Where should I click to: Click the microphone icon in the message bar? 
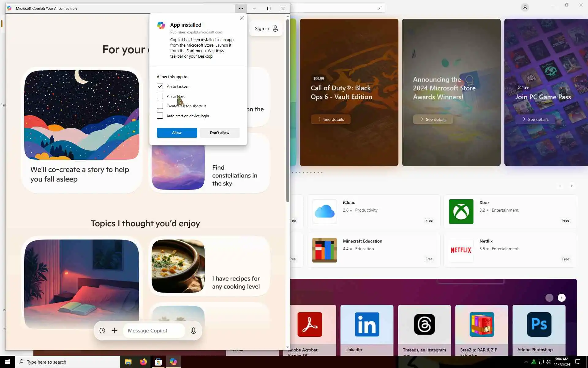193,331
